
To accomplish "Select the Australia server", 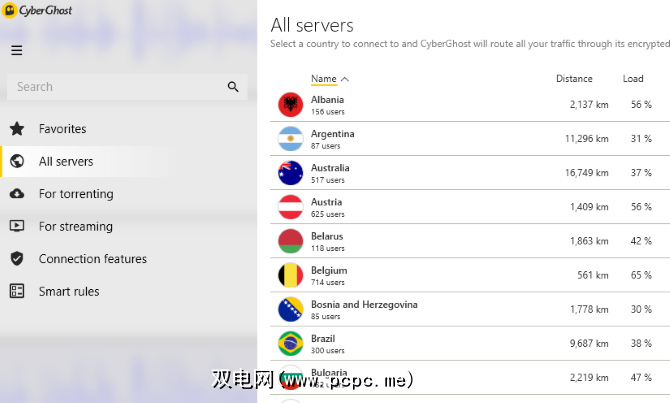I will click(470, 173).
